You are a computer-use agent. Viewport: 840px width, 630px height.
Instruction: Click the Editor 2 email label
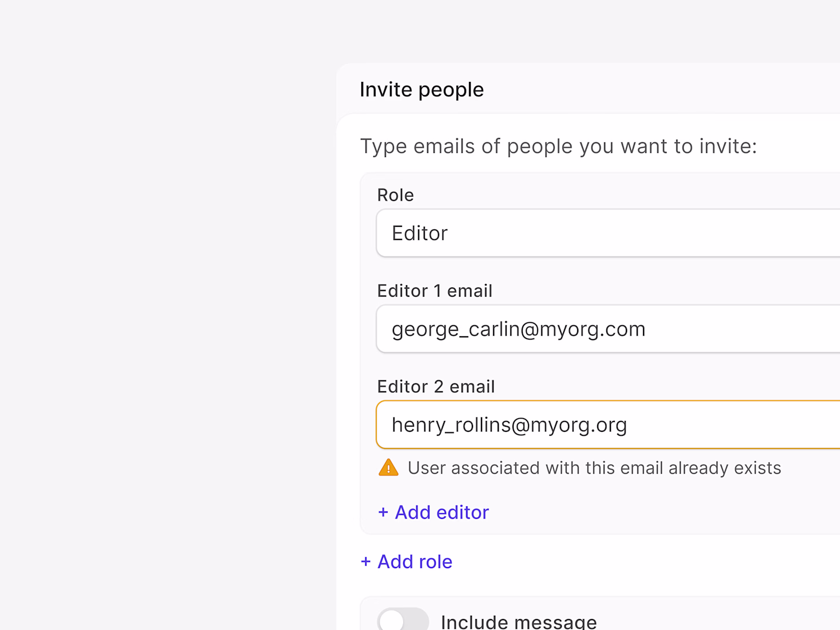pyautogui.click(x=436, y=387)
